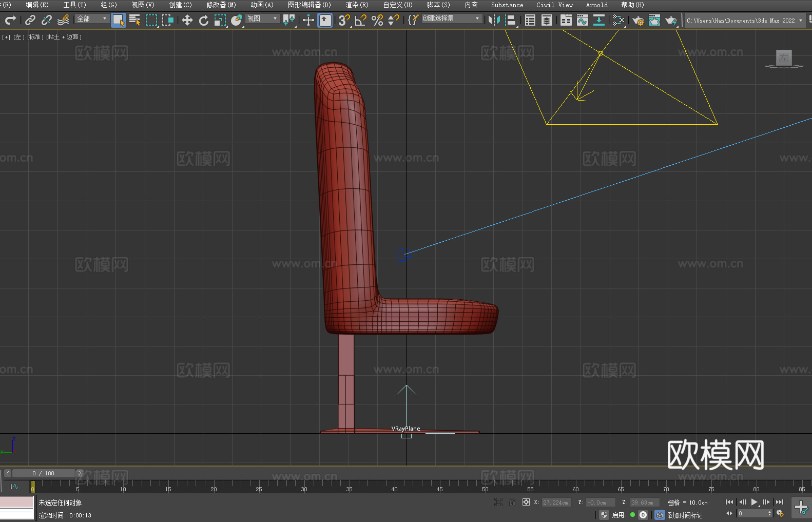Open the selection filter 全部 dropdown
Viewport: 812px width, 522px height.
point(92,18)
